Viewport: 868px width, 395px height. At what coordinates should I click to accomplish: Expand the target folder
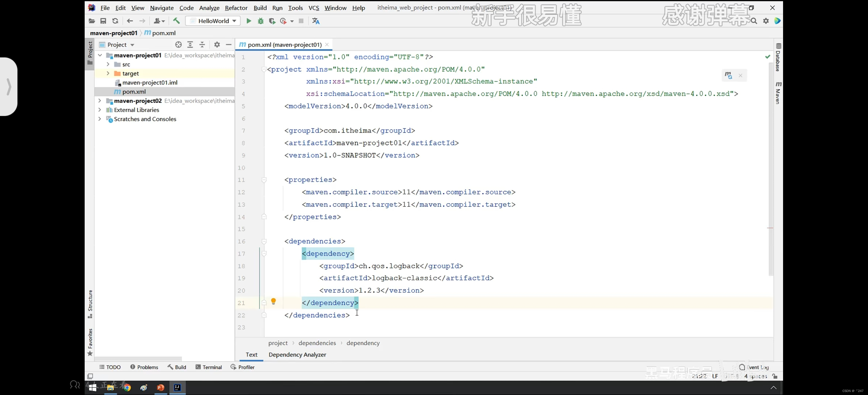108,73
